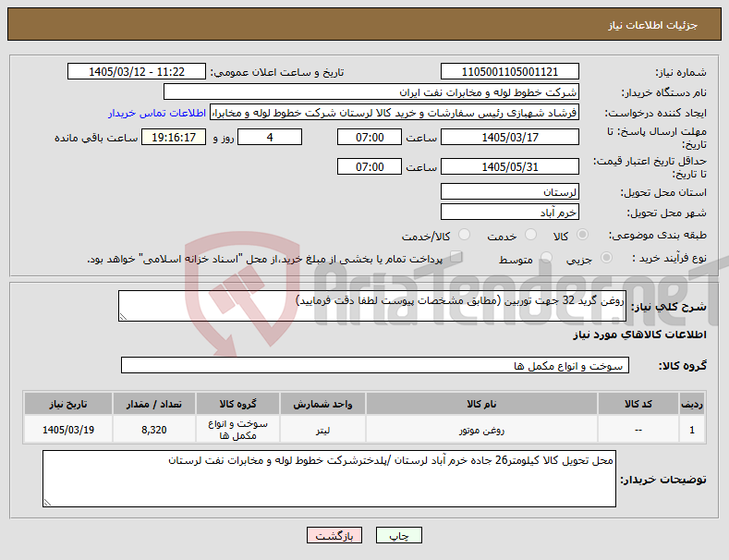Click the row number cell 1

[692, 430]
